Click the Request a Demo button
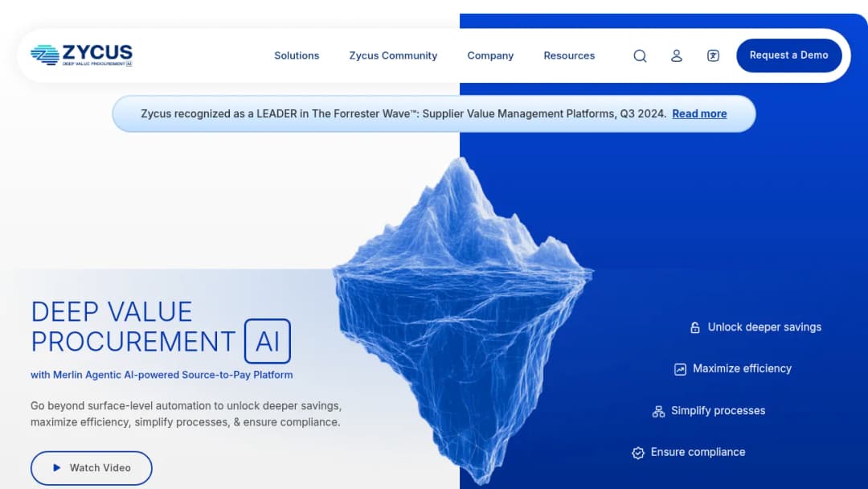 pyautogui.click(x=789, y=55)
